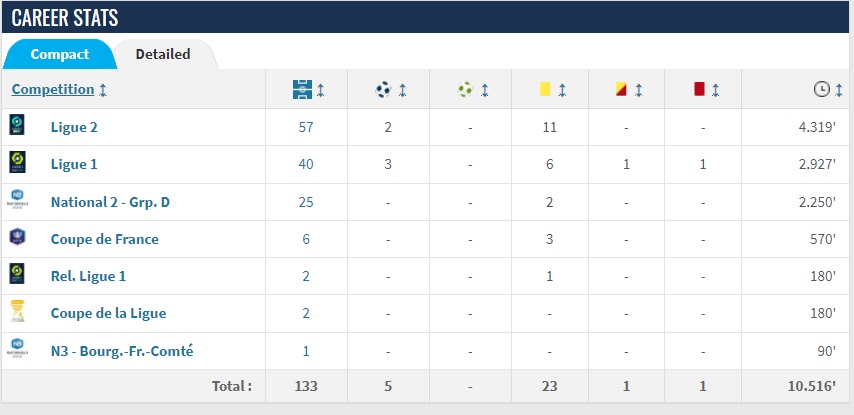The height and width of the screenshot is (415, 854).
Task: Click the Coupe de France logo icon
Action: pos(17,237)
